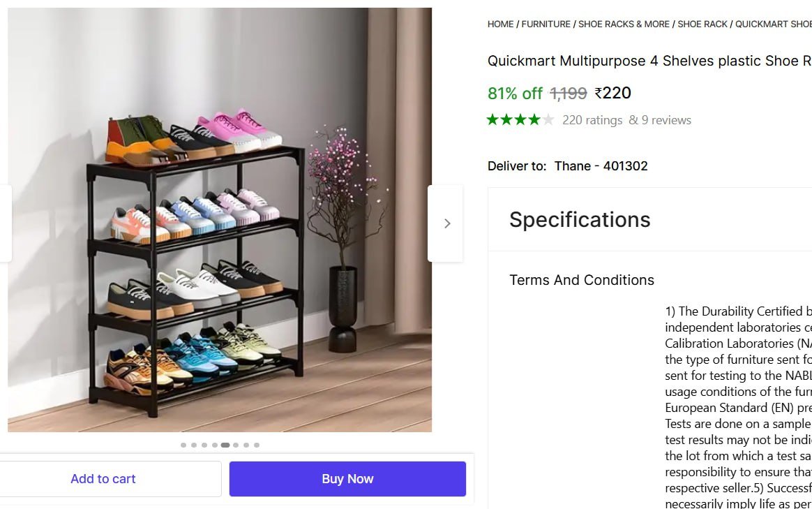Viewport: 812px width, 509px height.
Task: Click the strikethrough price 1,199
Action: pyautogui.click(x=566, y=93)
